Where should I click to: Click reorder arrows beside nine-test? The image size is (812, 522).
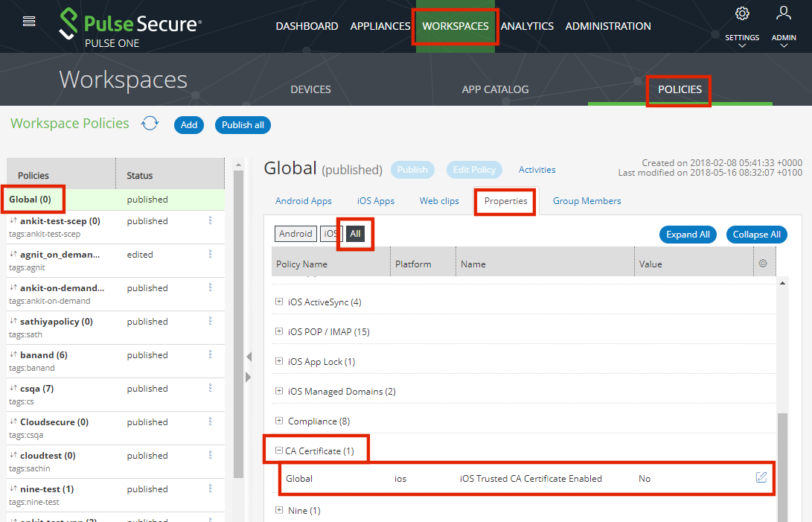(13, 488)
